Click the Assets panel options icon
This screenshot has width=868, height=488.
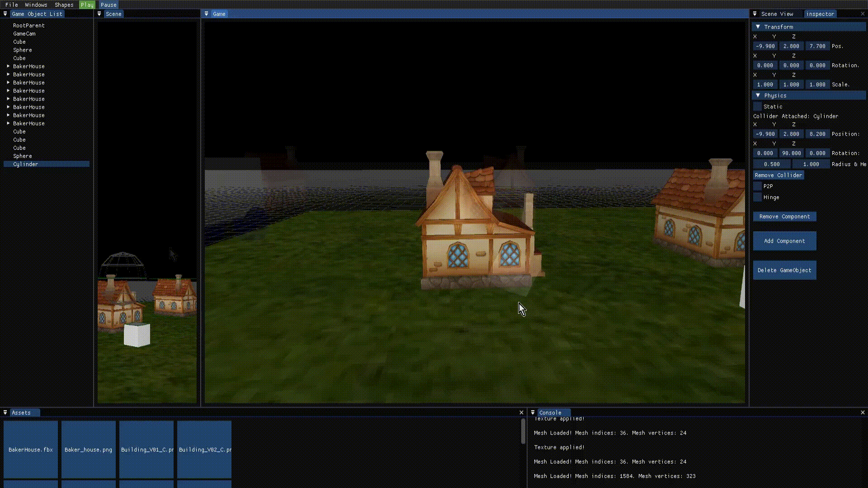(5, 413)
